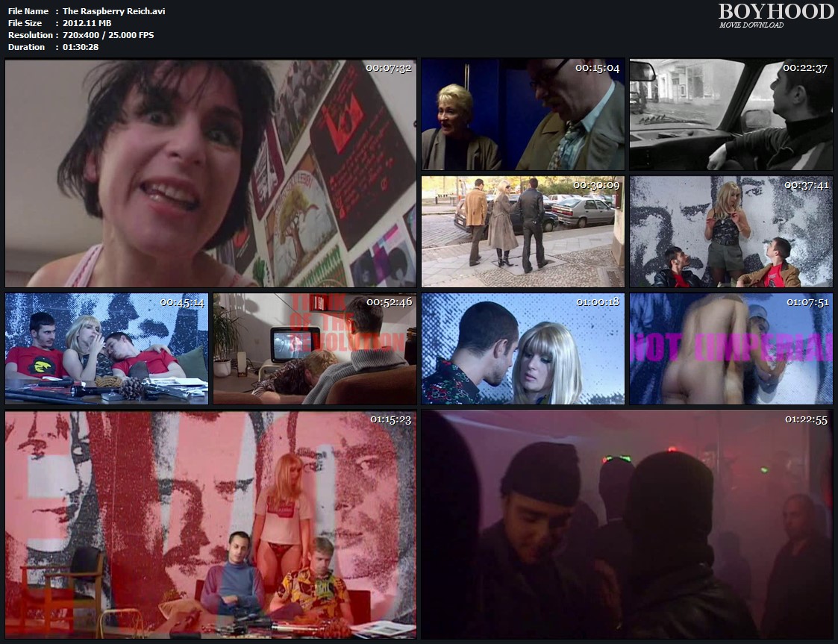
Task: Select the dark nightclub frame at 01:22:55
Action: point(627,525)
